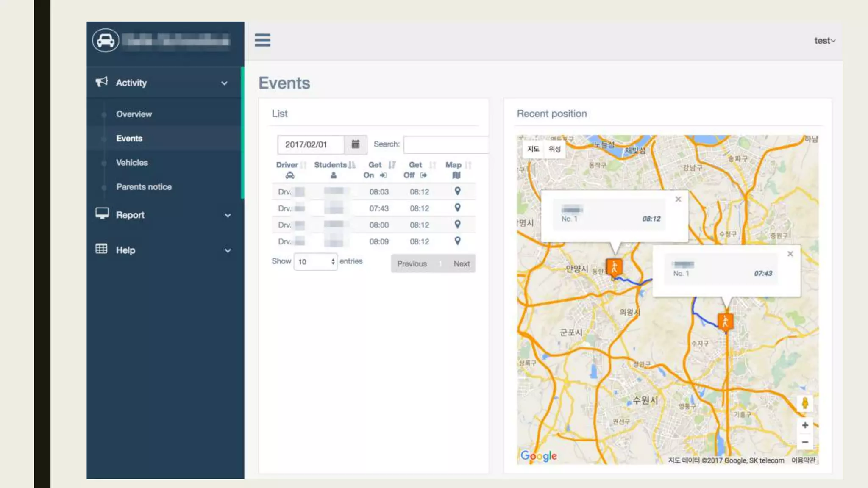Click map pin for 07:43 row
This screenshot has height=488, width=868.
point(457,208)
